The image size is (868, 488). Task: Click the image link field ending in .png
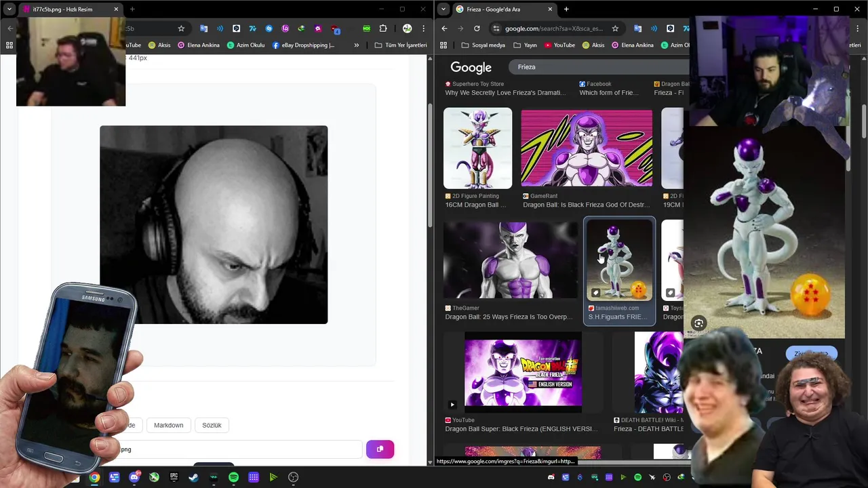pyautogui.click(x=241, y=449)
